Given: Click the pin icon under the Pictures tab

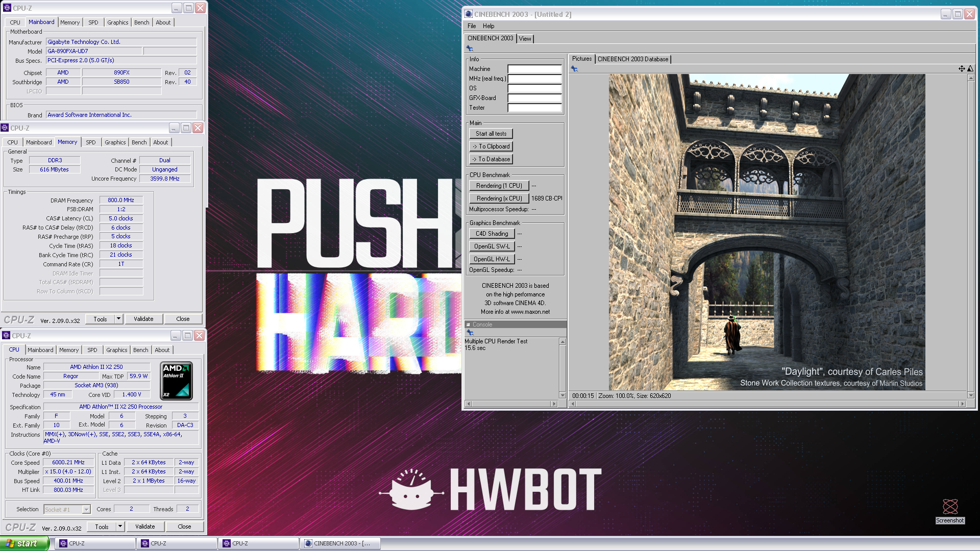Looking at the screenshot, I should pyautogui.click(x=574, y=69).
